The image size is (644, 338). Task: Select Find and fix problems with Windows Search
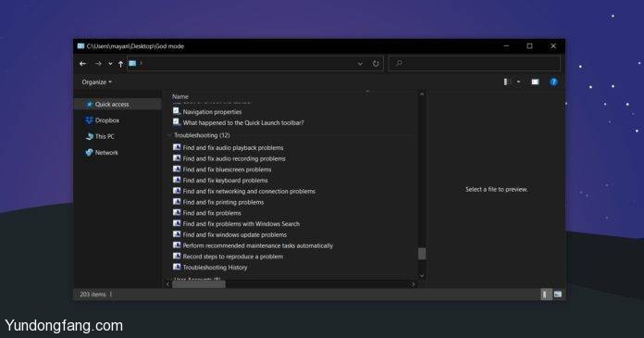[241, 224]
